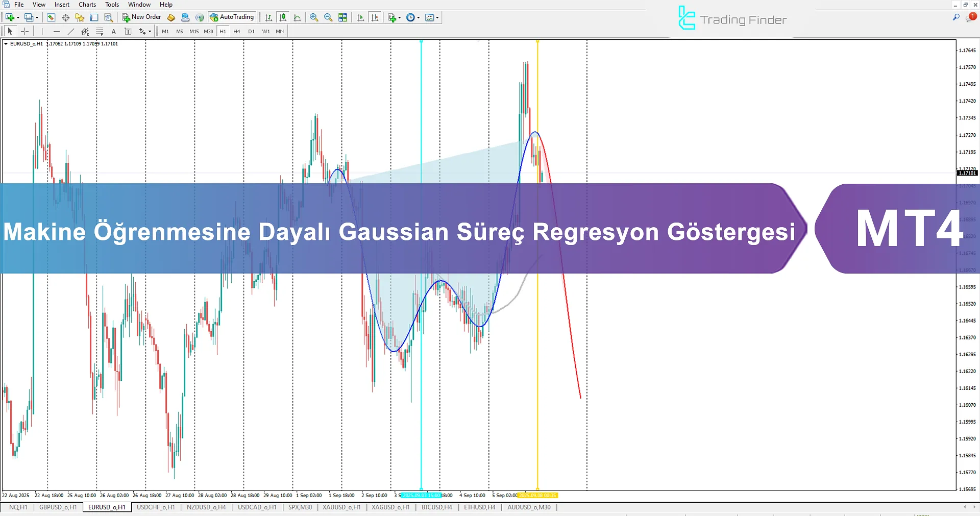
Task: Zoom in on the chart
Action: [314, 17]
